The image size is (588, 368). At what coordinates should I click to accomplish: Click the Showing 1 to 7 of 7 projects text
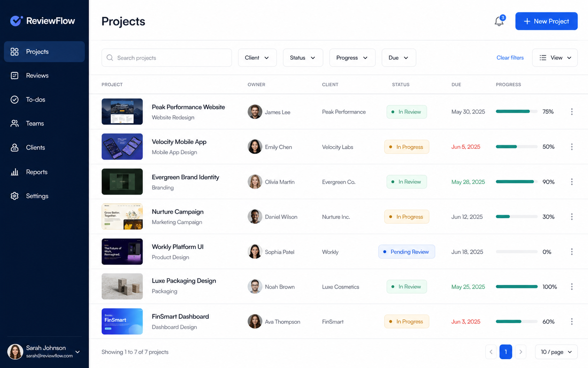135,352
